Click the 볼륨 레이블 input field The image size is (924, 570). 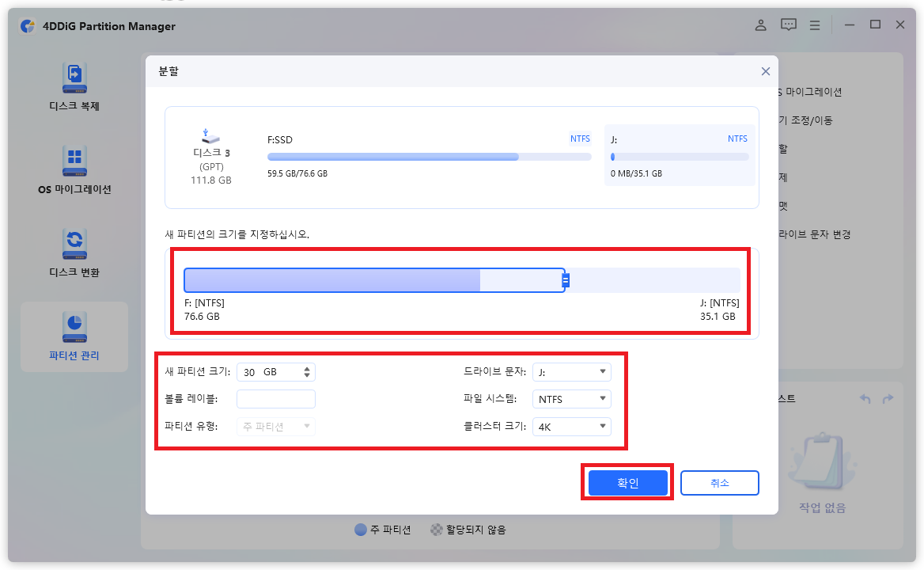tap(275, 398)
